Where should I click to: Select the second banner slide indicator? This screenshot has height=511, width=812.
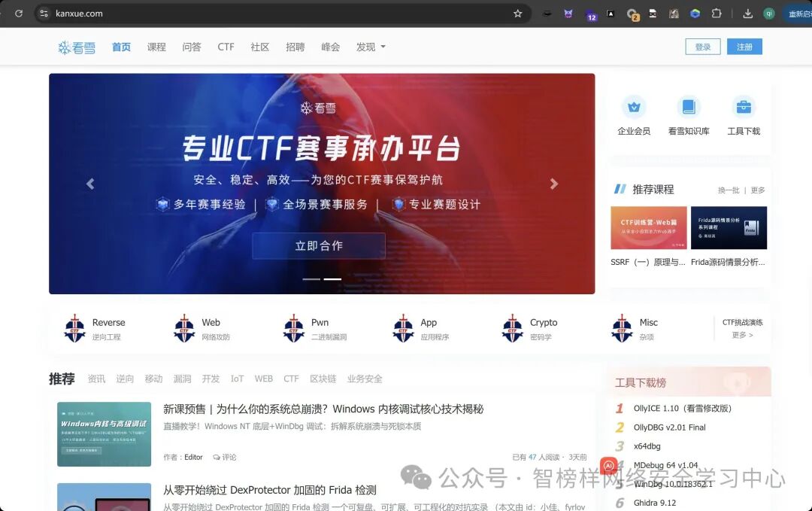[332, 278]
